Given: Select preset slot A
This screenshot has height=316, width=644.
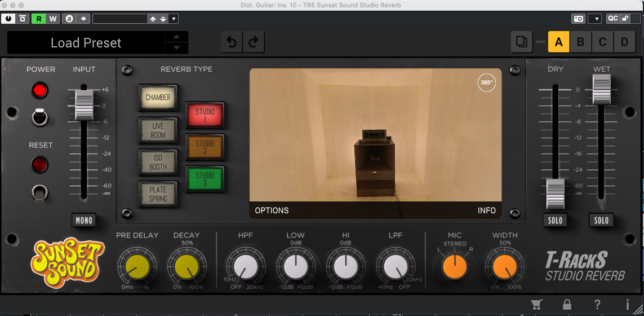Looking at the screenshot, I should coord(558,42).
